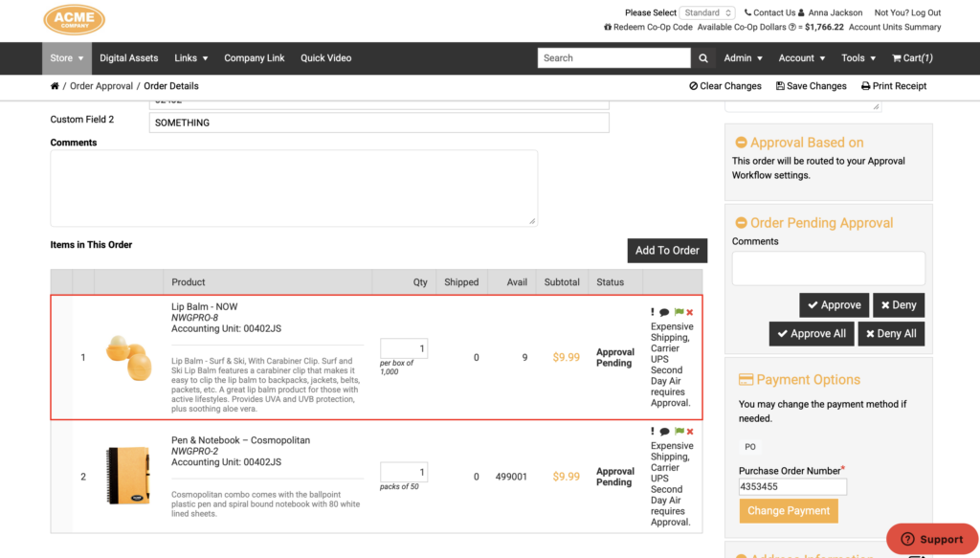Viewport: 980px width, 558px height.
Task: Open the Admin dropdown menu
Action: (x=743, y=58)
